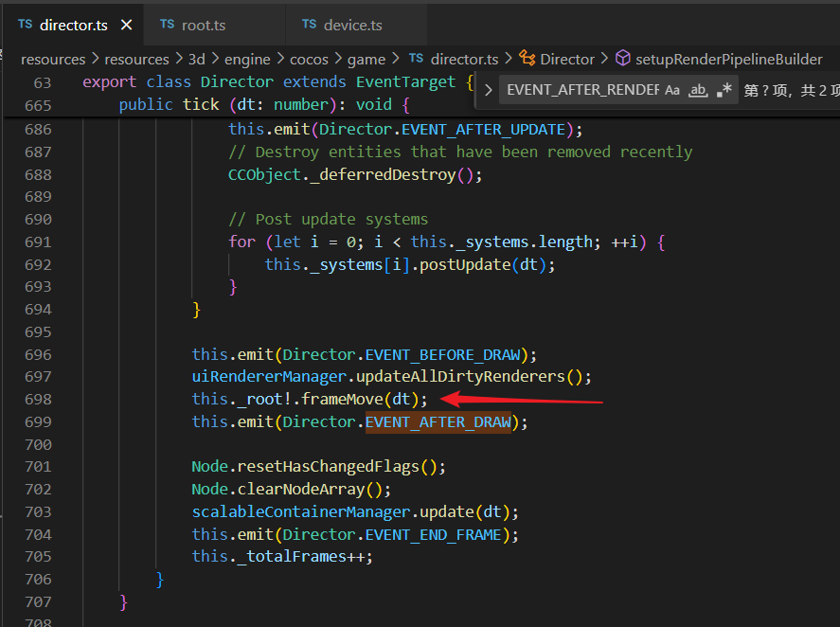Viewport: 840px width, 627px height.
Task: Expand the find widget replace toggle chevron
Action: tap(488, 90)
